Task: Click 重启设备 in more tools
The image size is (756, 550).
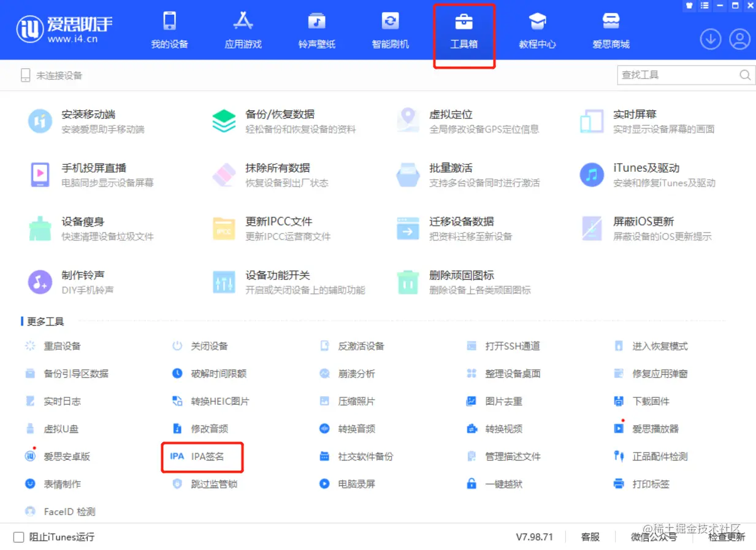Action: [53, 346]
